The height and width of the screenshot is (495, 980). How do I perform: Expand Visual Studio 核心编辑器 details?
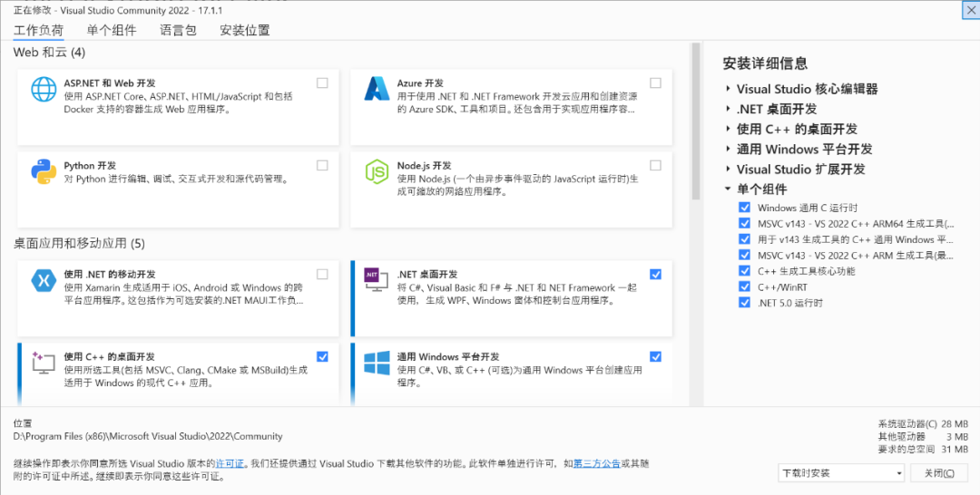728,89
